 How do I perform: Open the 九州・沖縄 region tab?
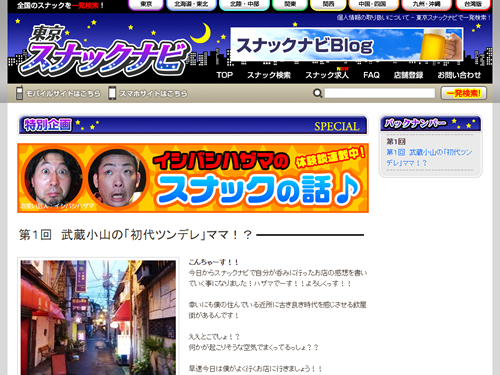coord(427,4)
